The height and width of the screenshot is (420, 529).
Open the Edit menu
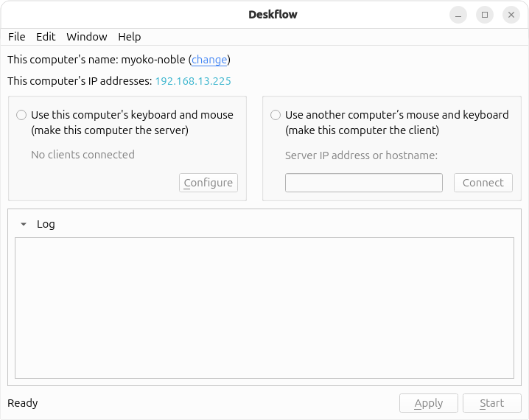pyautogui.click(x=46, y=36)
